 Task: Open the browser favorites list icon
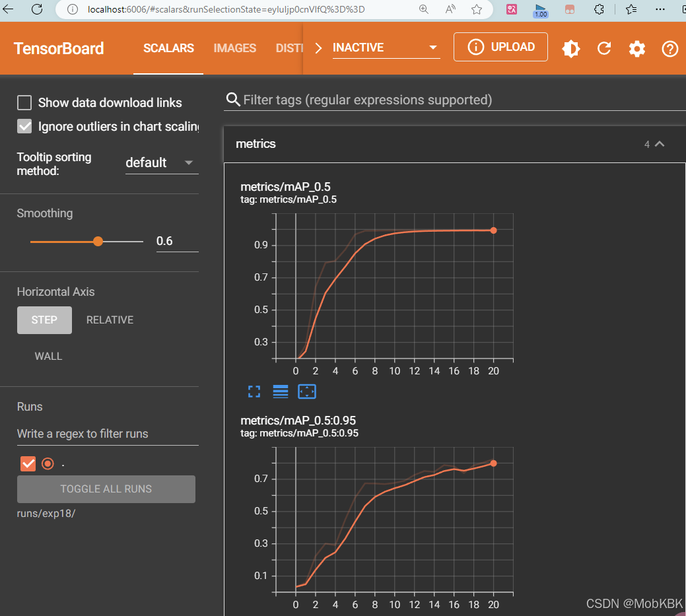point(631,9)
